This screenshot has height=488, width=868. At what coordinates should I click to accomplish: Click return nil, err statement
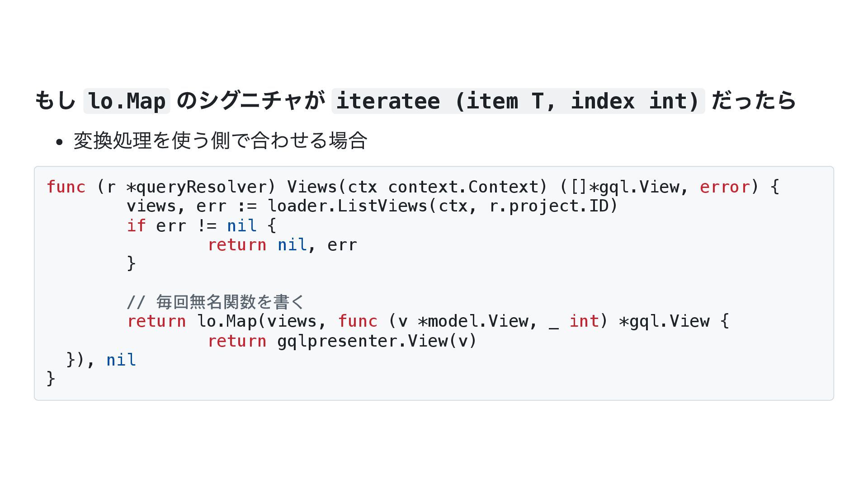point(283,245)
